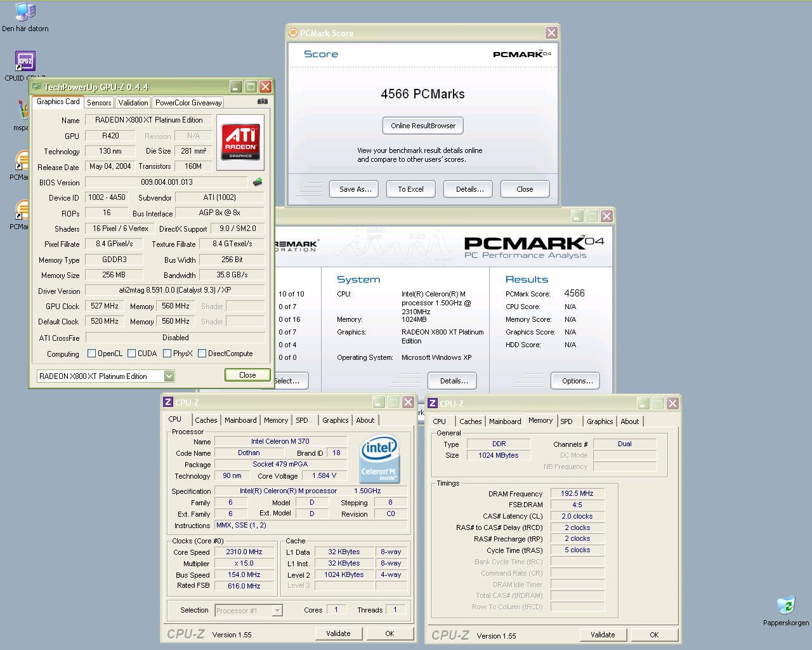This screenshot has width=812, height=650.
Task: Click the FSB:DRAM ratio value 4:5
Action: 577,505
